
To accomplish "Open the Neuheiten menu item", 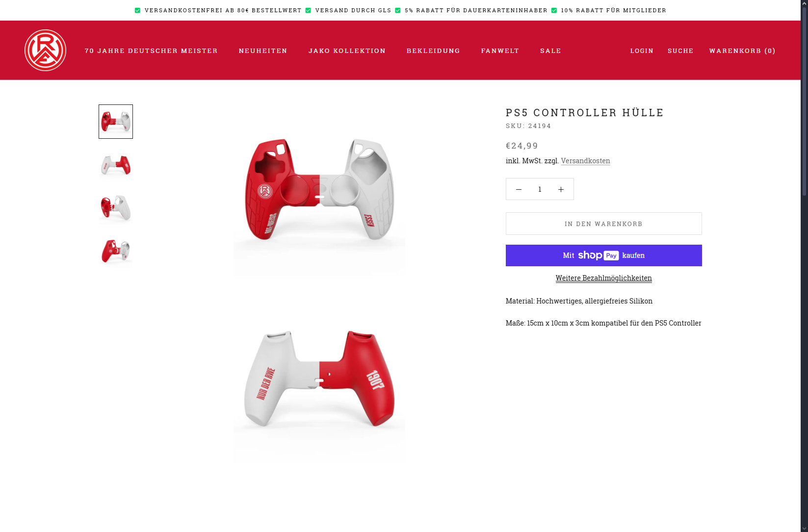I will 263,51.
